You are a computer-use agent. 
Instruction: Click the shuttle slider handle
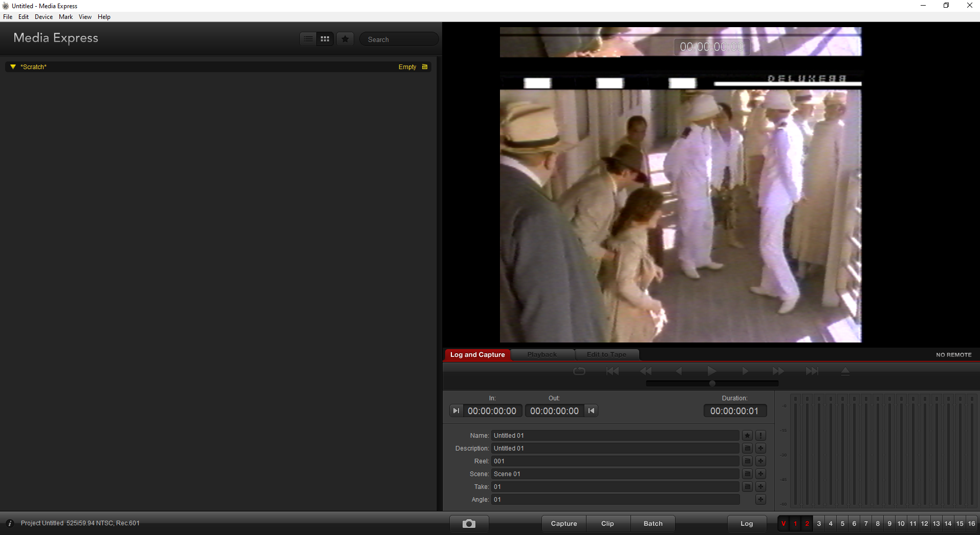click(x=712, y=383)
